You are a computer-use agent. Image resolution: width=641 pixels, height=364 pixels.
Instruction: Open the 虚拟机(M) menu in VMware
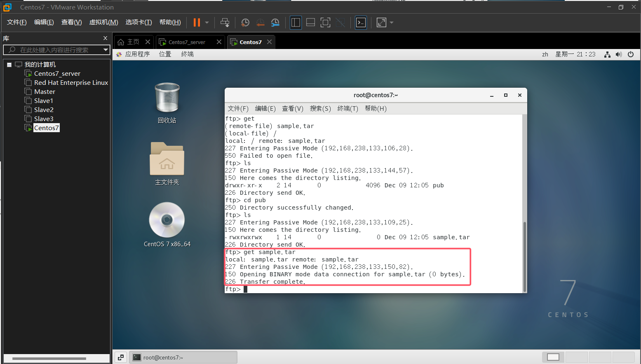point(103,22)
